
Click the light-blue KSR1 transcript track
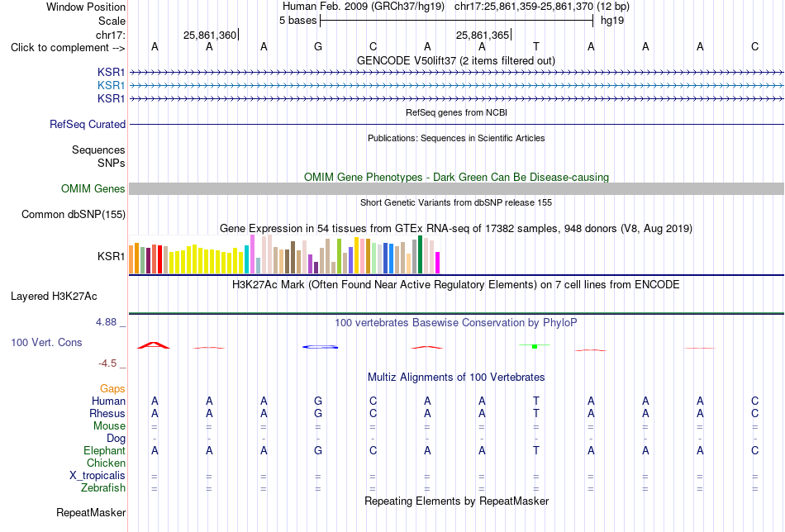pos(457,86)
